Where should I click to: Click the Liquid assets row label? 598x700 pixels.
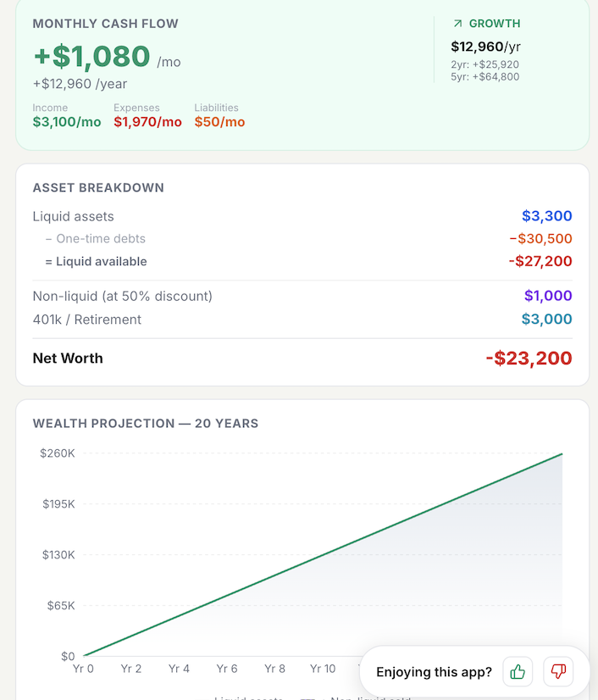coord(73,216)
